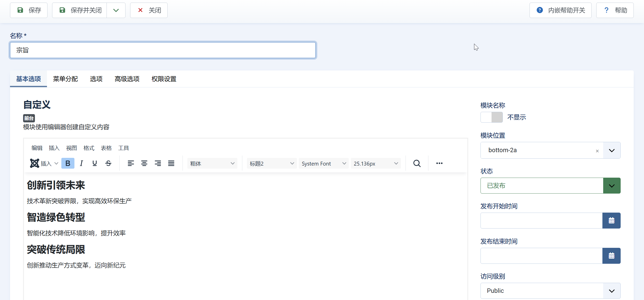Toggle the 模块名称 display switch
Image resolution: width=644 pixels, height=300 pixels.
pos(492,117)
